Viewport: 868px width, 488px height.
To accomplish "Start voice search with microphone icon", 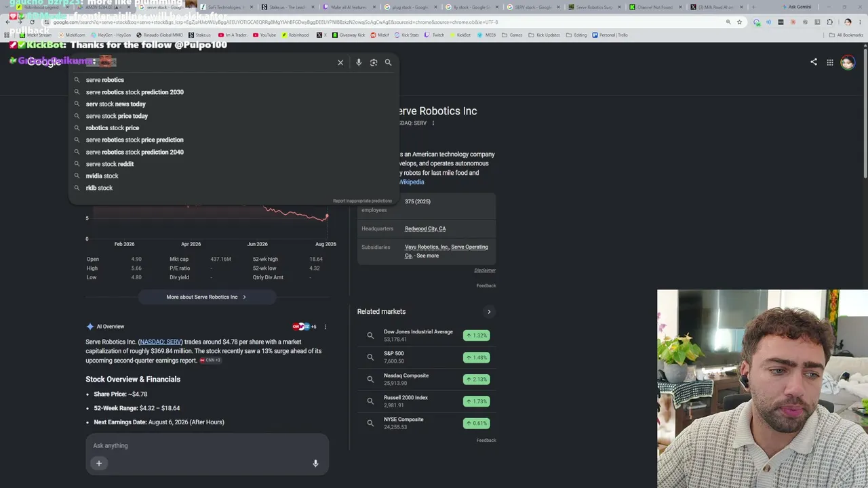I will (359, 62).
